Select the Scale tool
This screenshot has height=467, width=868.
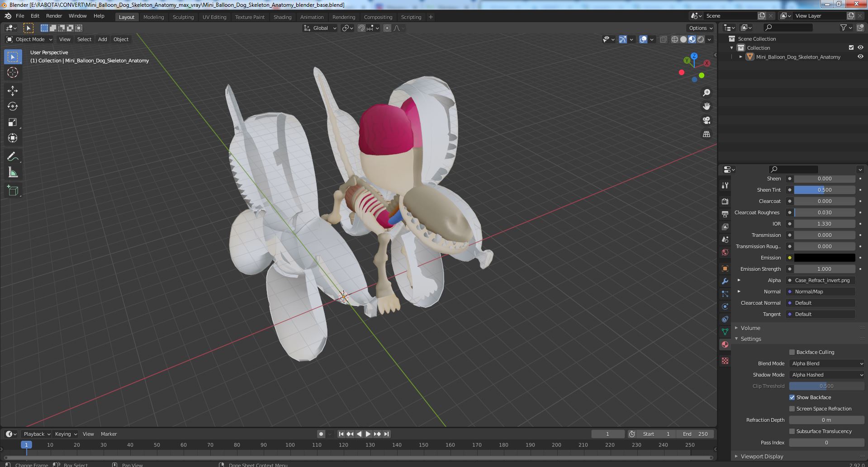[x=13, y=123]
